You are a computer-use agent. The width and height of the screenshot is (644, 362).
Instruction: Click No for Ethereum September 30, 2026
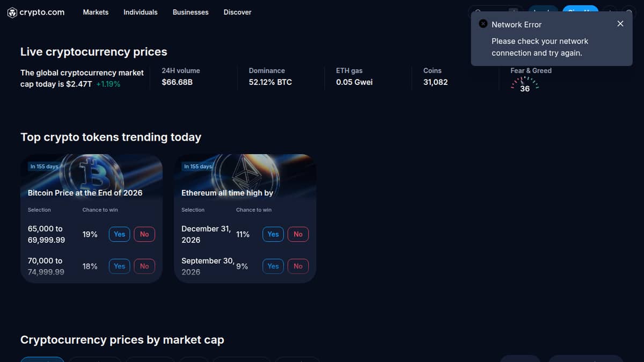[298, 266]
